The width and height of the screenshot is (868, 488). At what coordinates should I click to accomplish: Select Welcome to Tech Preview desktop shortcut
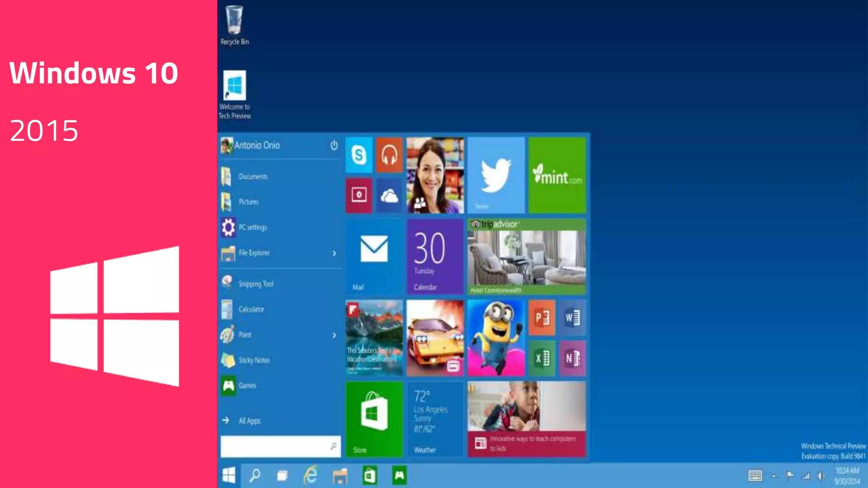pyautogui.click(x=234, y=95)
